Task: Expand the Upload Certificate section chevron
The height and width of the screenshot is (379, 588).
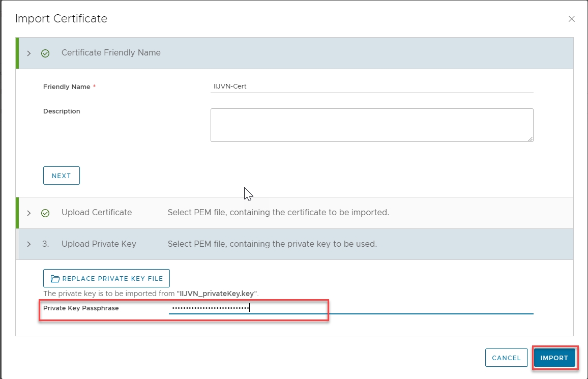Action: tap(29, 213)
